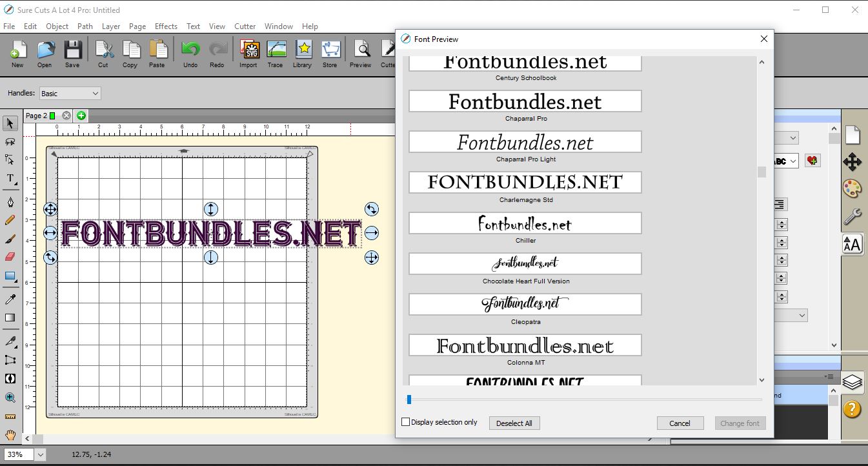
Task: Click the Paste toolbar icon
Action: tap(157, 54)
